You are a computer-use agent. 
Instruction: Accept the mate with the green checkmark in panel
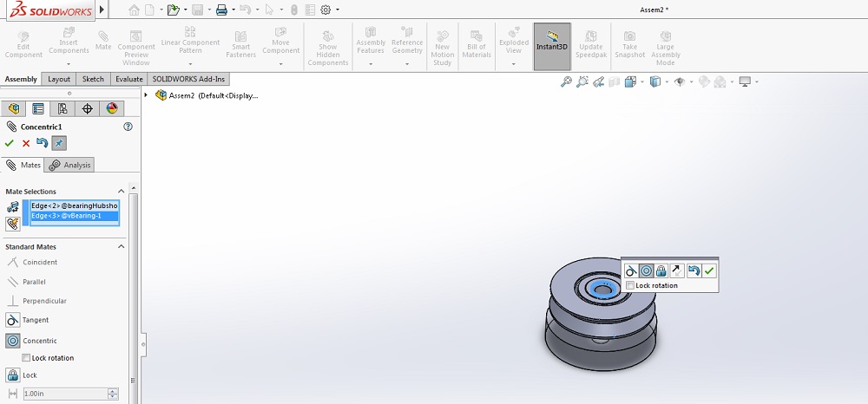9,143
